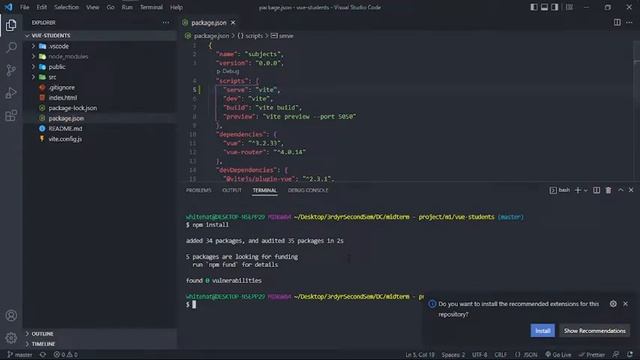640x360 pixels.
Task: Open .gitignore file
Action: coord(100,87)
